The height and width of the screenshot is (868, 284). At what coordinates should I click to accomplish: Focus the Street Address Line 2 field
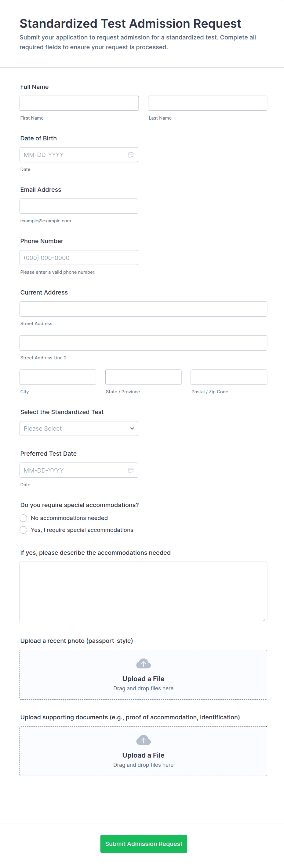(143, 343)
